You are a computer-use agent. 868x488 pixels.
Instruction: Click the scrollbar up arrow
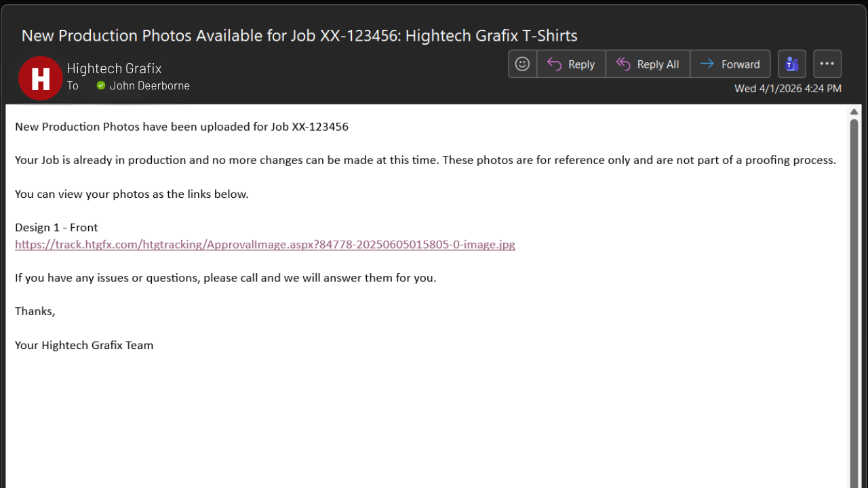tap(854, 112)
